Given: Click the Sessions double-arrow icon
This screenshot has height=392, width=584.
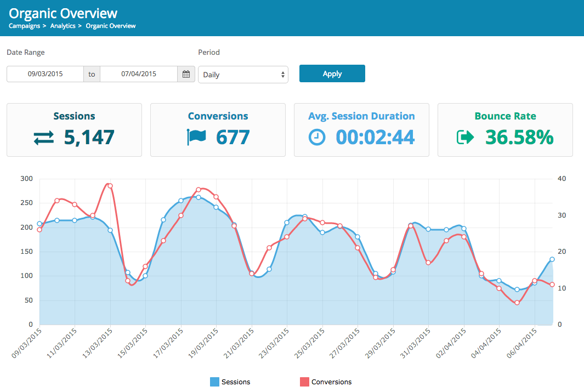Looking at the screenshot, I should pyautogui.click(x=44, y=138).
